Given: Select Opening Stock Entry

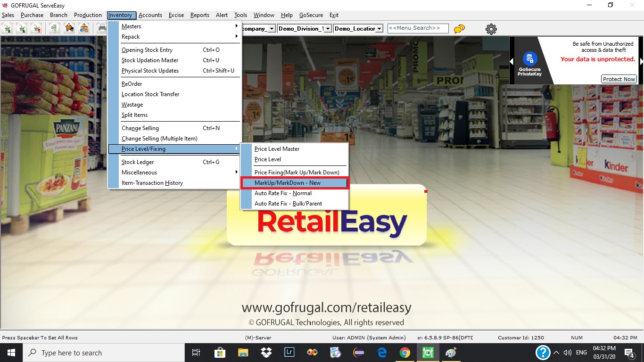Looking at the screenshot, I should point(174,50).
